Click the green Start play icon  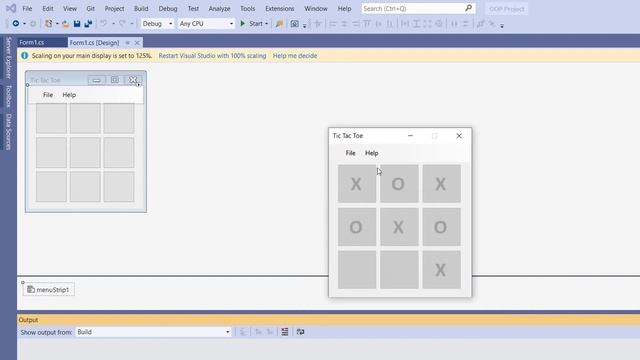(242, 24)
